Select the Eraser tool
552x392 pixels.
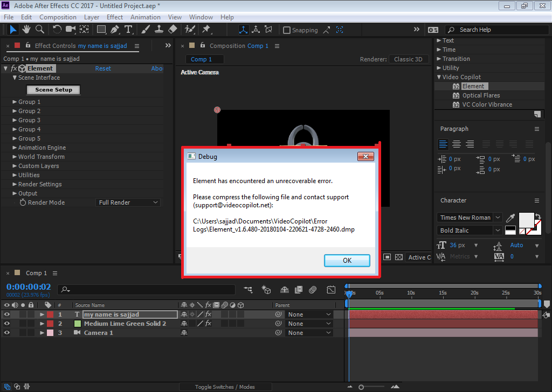click(x=172, y=30)
